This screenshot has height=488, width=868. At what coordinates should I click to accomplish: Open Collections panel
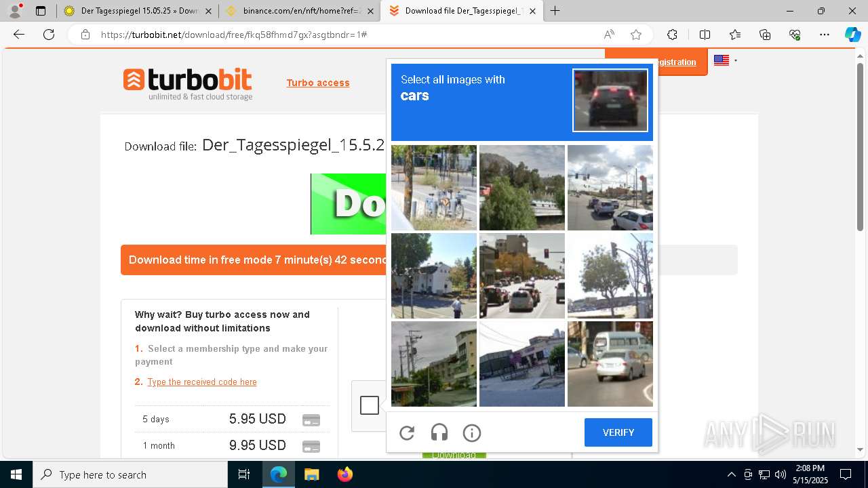(765, 35)
